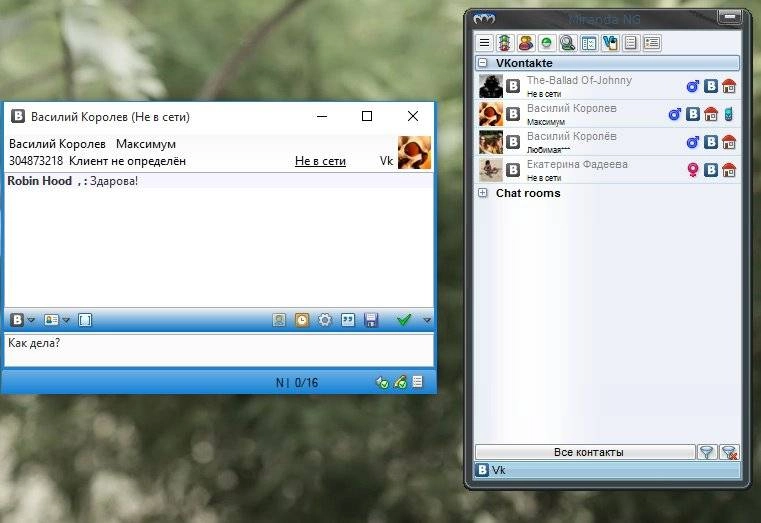Click The-Ballad Of-Johnny avatar thumbnail
Viewport: 761px width, 523px height.
coord(491,86)
